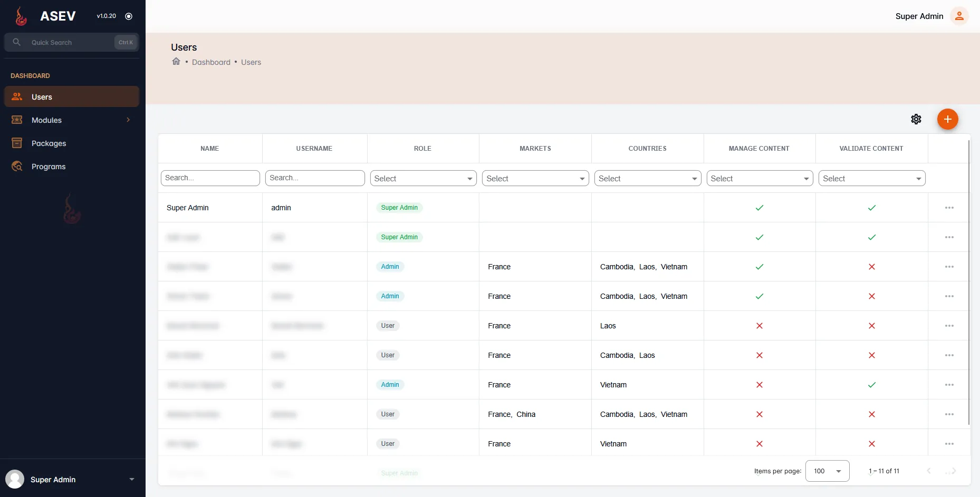Screen dimensions: 980x497
Task: Click the v1.0.20 version label
Action: (x=106, y=16)
